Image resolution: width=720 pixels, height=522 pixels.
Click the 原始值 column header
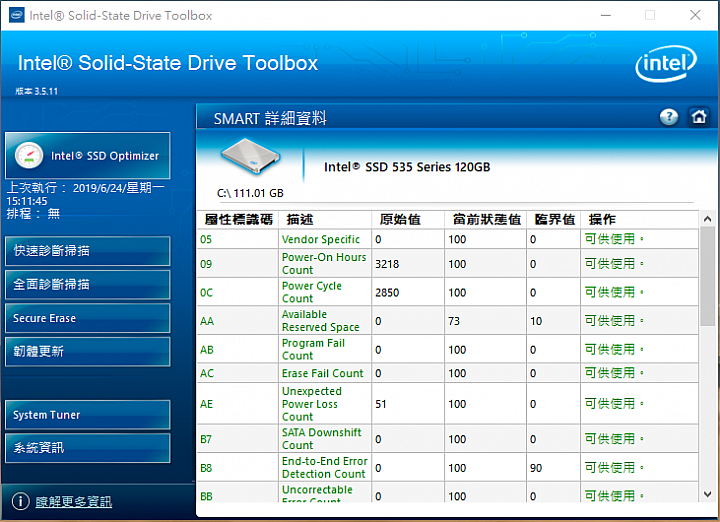(408, 219)
